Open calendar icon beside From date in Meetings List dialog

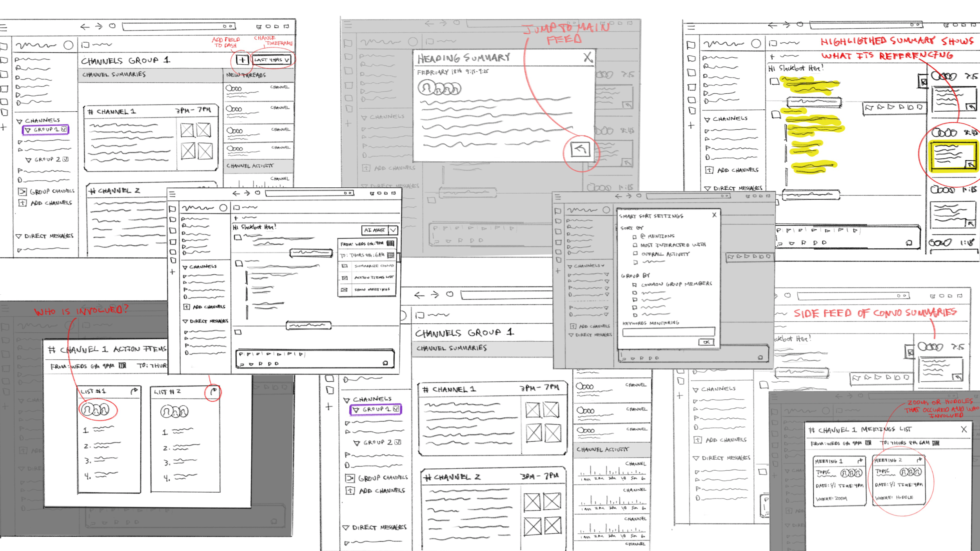(868, 443)
